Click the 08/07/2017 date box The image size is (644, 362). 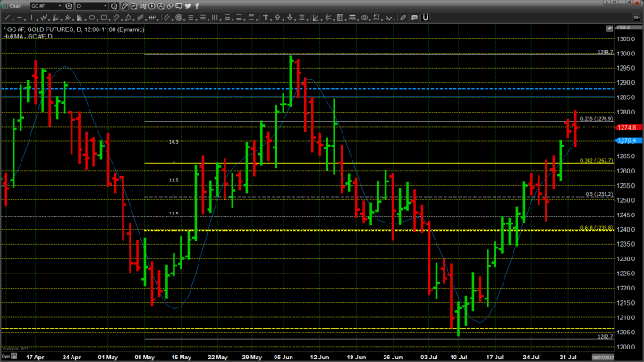603,357
